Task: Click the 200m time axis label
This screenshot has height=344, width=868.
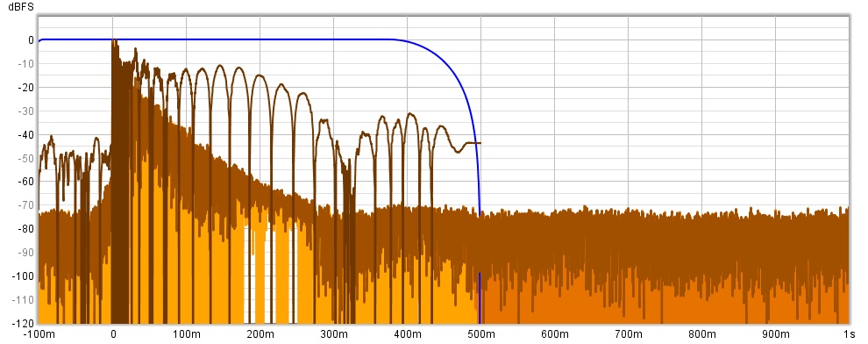Action: click(x=260, y=334)
